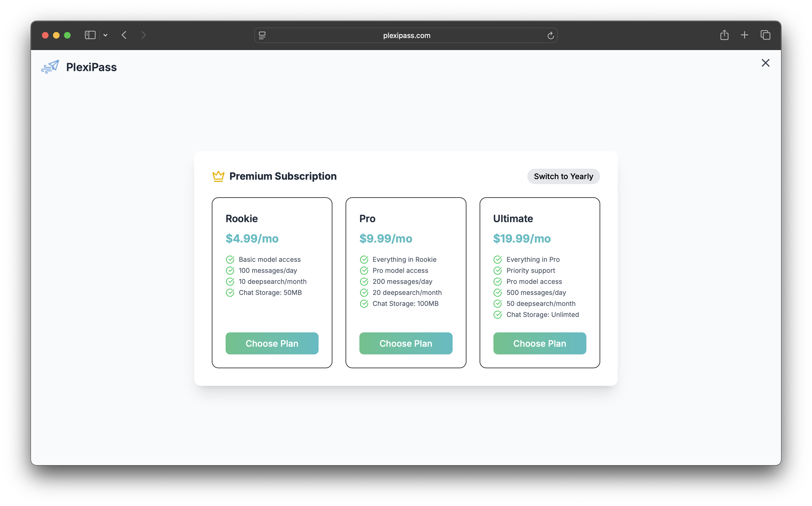Open a new tab with plus icon
The width and height of the screenshot is (812, 506).
click(744, 35)
